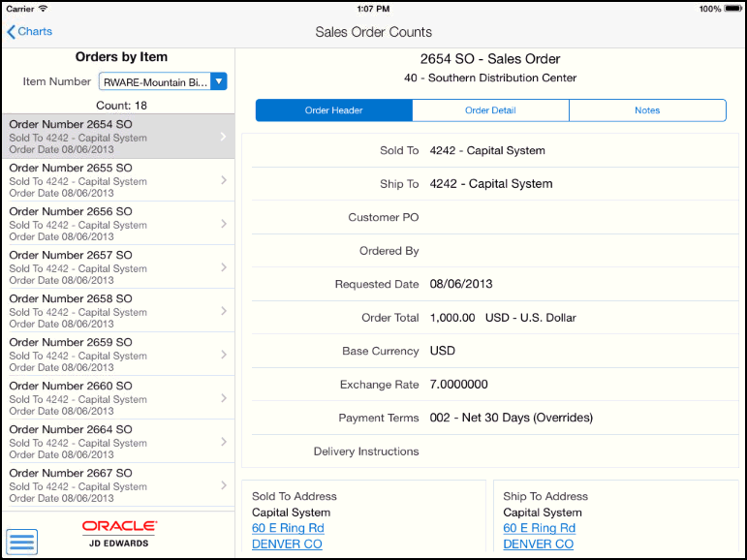Expand chevron for Order Number 2658 SO

[224, 311]
